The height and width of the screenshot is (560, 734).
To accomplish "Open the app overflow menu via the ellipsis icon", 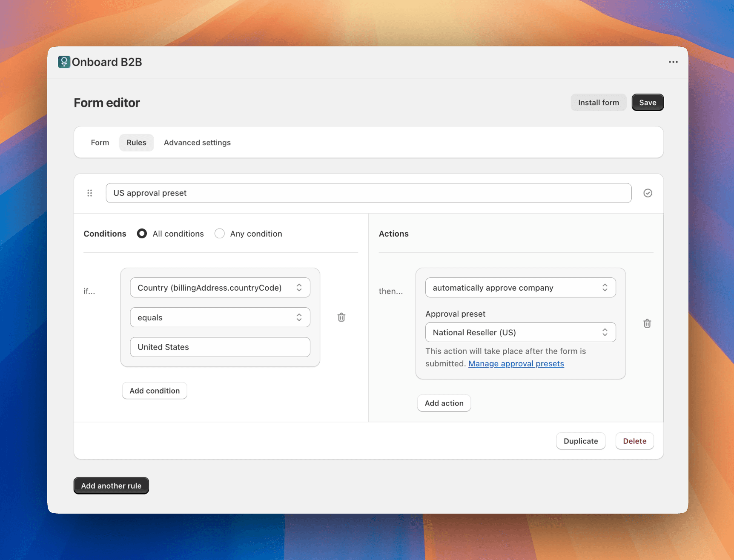I will [x=673, y=62].
